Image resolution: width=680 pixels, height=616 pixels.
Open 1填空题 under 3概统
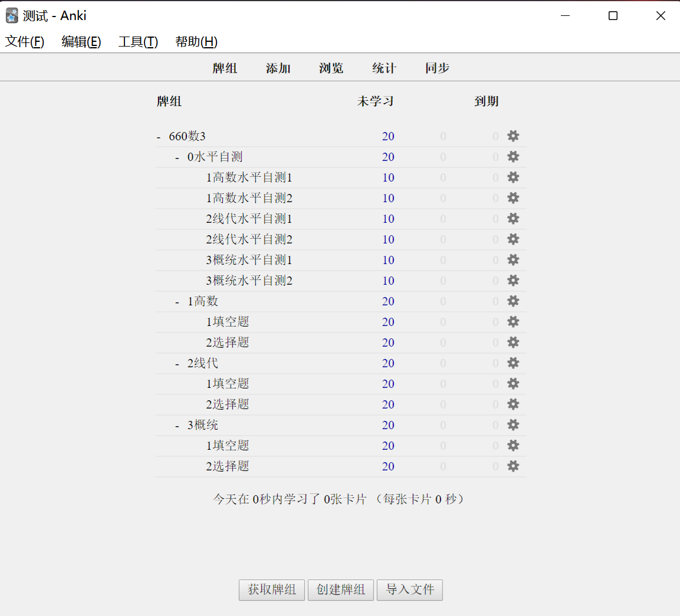click(x=227, y=446)
